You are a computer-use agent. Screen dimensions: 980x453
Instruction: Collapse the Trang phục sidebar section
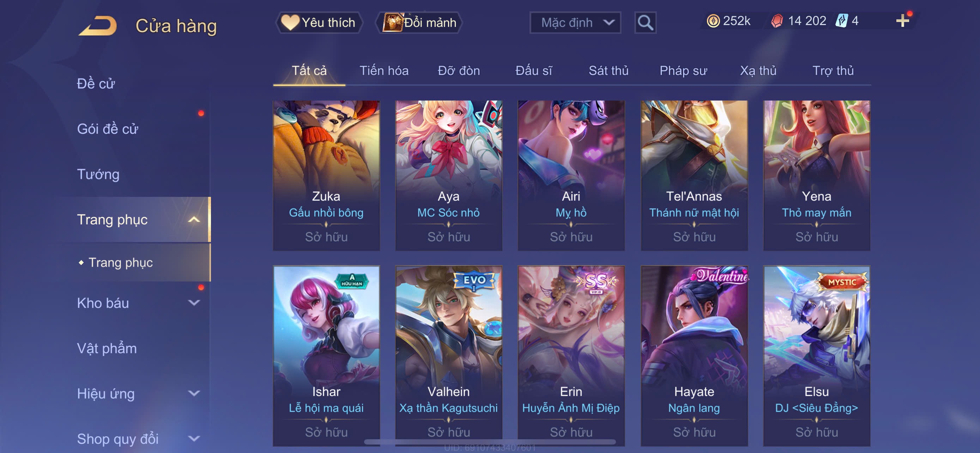point(194,219)
